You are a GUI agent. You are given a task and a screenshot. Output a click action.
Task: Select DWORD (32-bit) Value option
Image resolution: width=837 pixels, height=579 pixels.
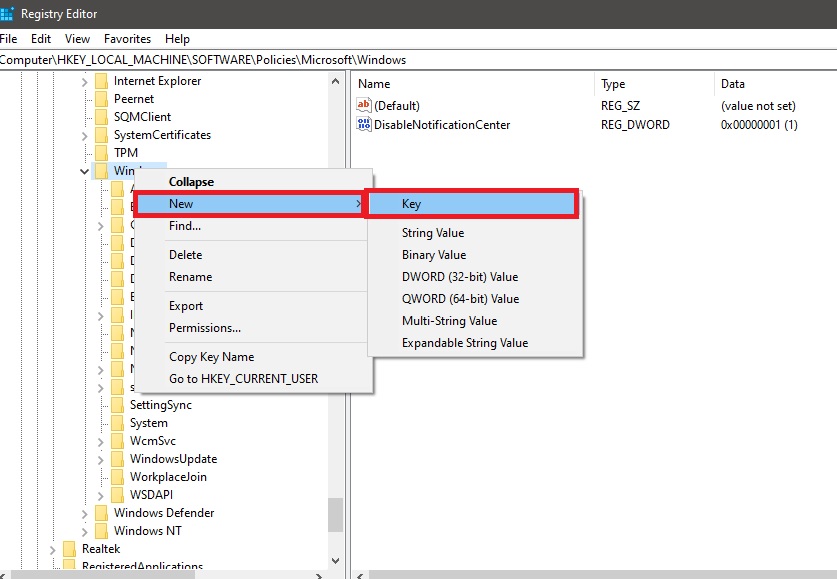click(460, 277)
